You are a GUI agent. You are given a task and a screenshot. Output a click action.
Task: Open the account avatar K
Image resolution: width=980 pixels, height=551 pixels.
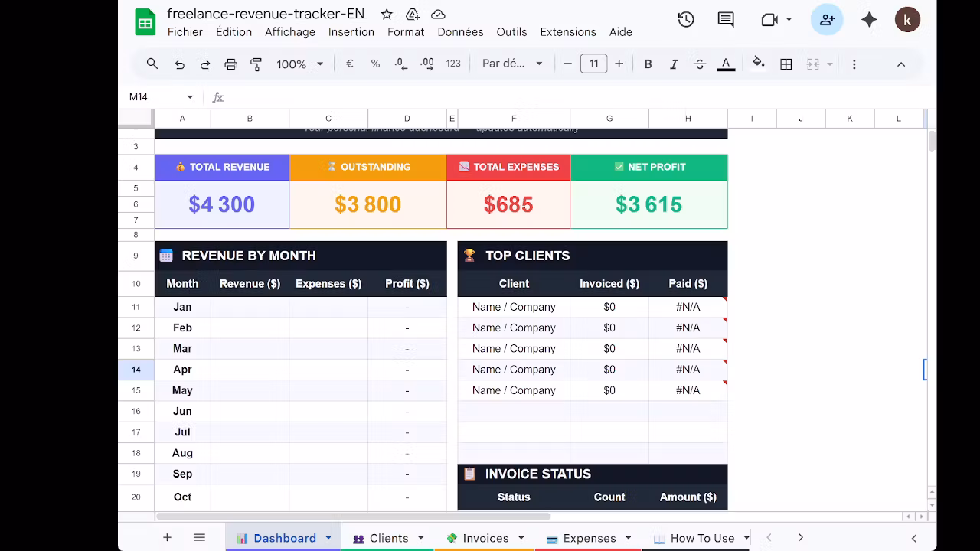pyautogui.click(x=907, y=20)
